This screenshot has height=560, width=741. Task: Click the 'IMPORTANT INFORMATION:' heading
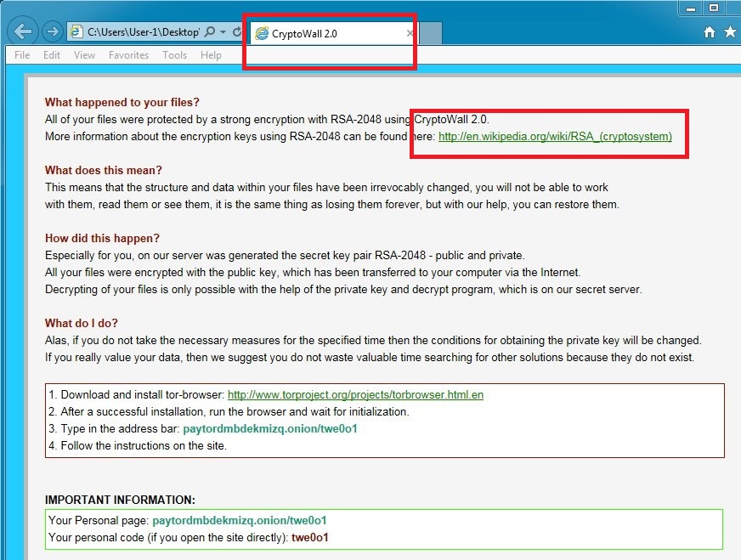coord(120,500)
